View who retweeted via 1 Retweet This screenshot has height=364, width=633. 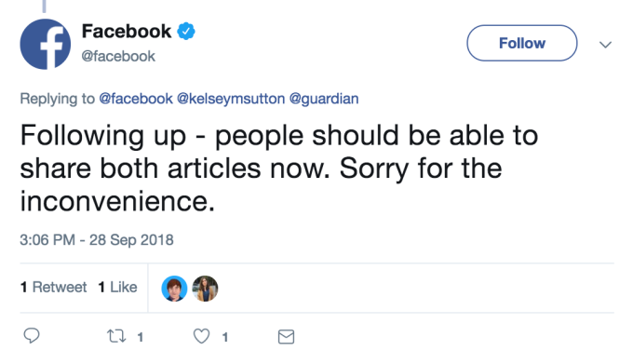tap(53, 287)
